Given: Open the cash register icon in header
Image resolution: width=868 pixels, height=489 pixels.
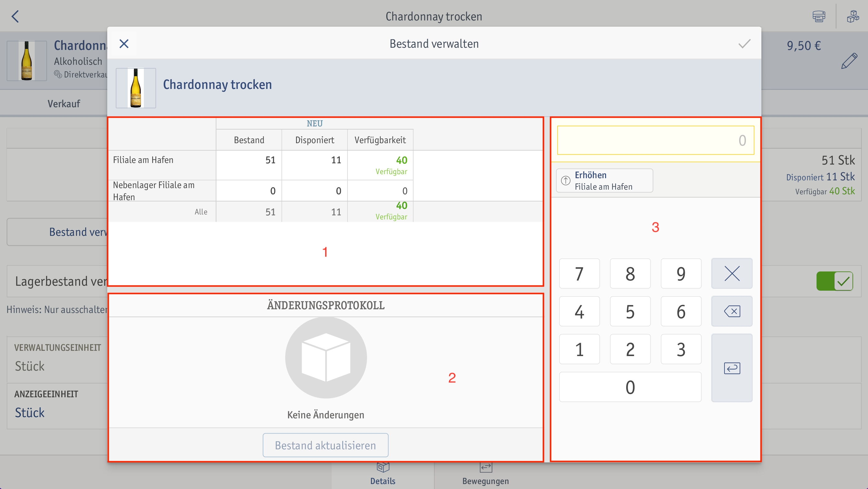Looking at the screenshot, I should [x=819, y=16].
